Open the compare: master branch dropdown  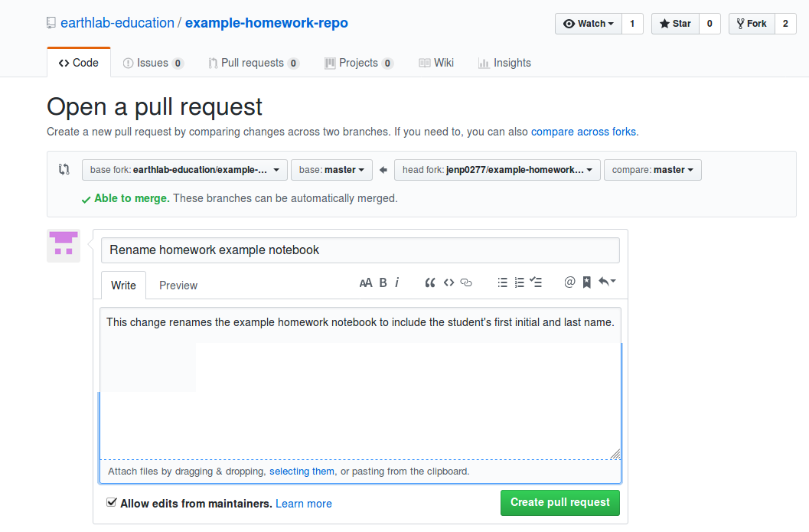[653, 170]
